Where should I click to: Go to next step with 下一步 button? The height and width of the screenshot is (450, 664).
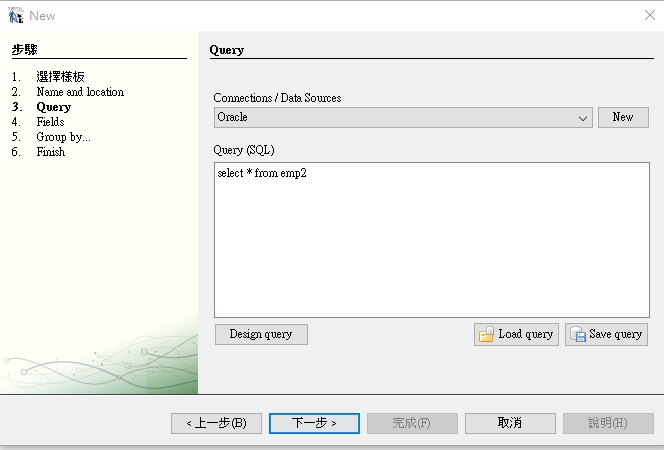[313, 423]
